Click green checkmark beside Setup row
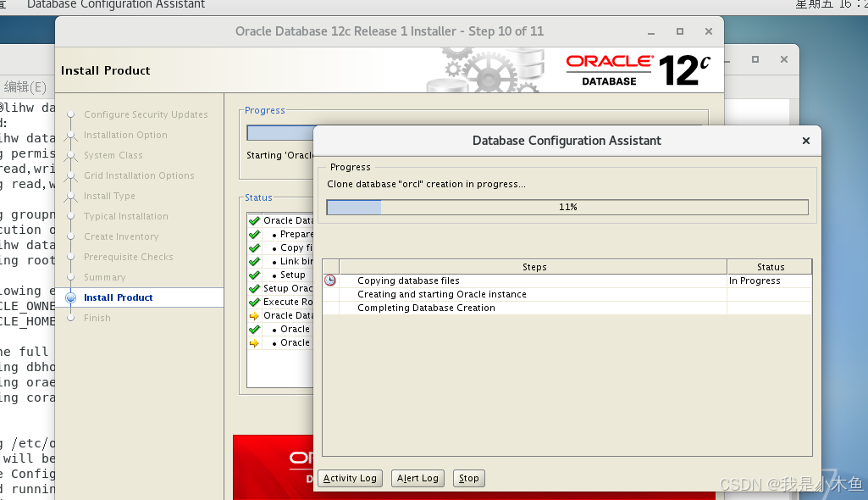The height and width of the screenshot is (500, 868). [x=255, y=275]
